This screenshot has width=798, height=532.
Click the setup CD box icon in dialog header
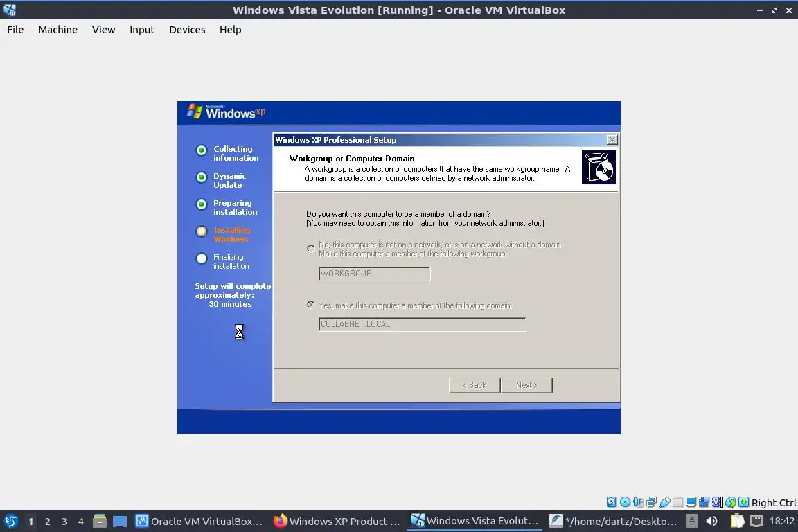click(598, 167)
